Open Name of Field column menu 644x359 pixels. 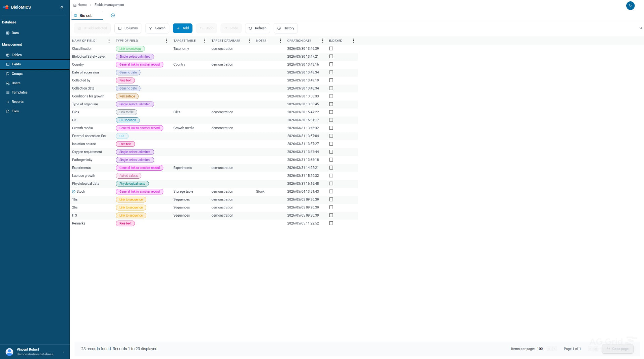point(109,41)
